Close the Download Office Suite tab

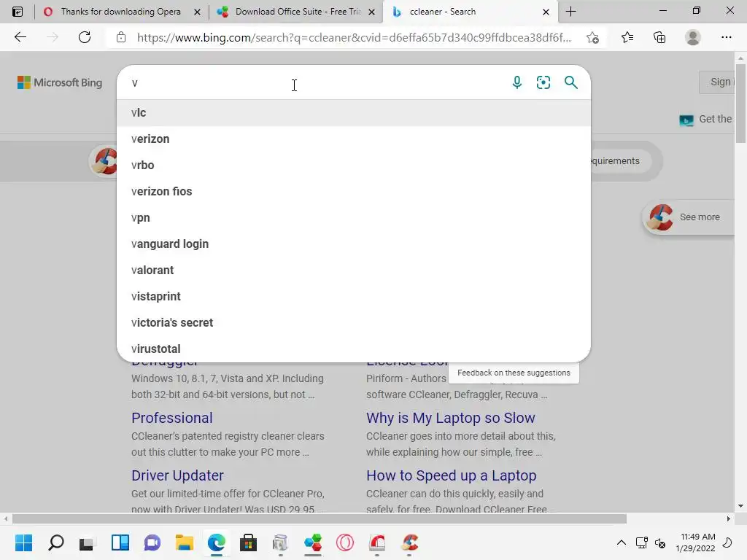point(371,12)
